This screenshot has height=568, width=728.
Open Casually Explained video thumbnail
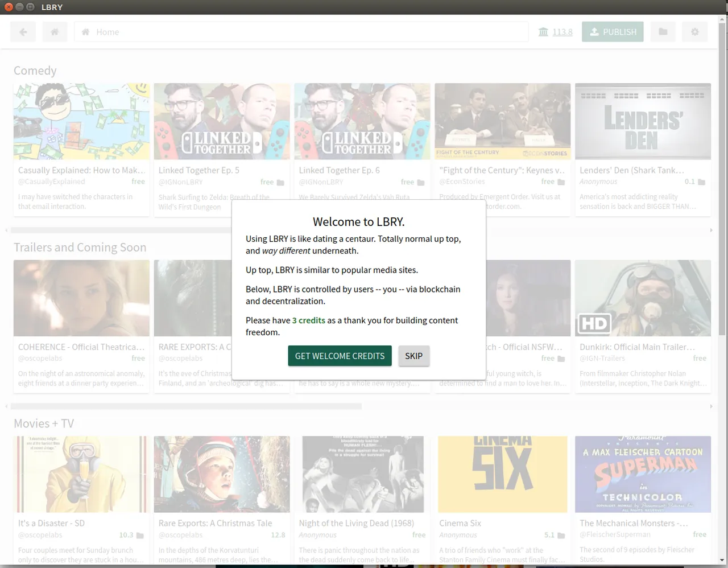81,121
